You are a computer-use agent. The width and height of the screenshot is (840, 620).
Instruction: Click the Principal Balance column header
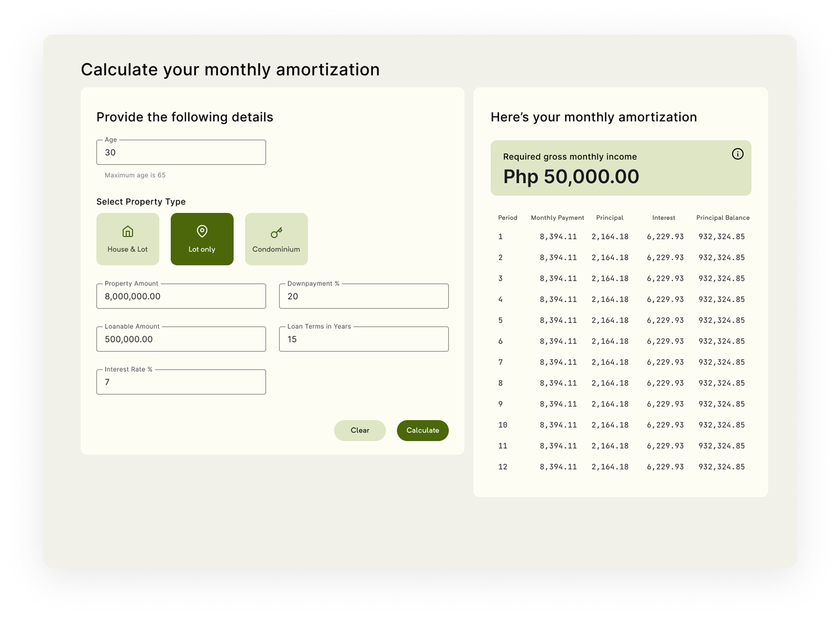pos(722,218)
